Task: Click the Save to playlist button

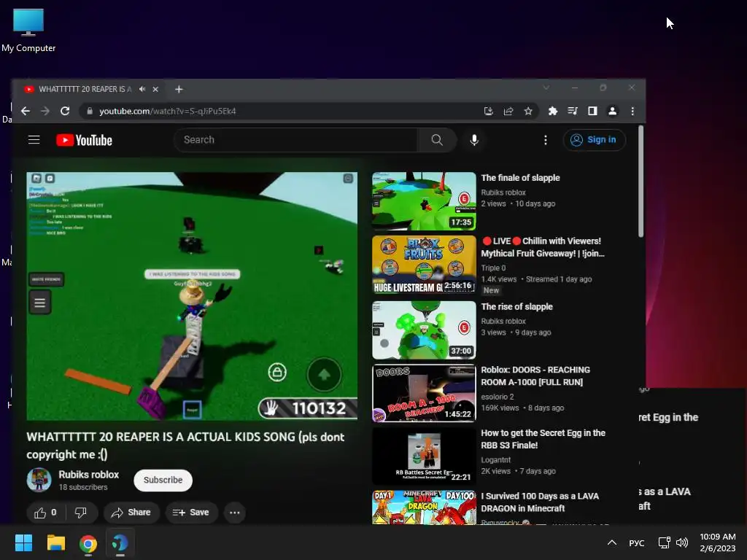Action: (x=191, y=513)
